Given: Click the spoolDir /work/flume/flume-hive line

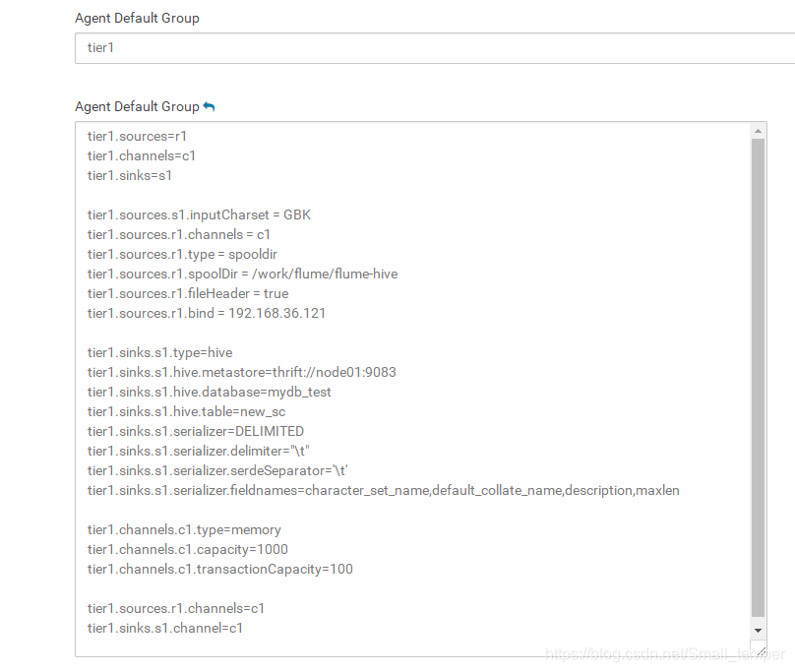Looking at the screenshot, I should click(x=242, y=275).
